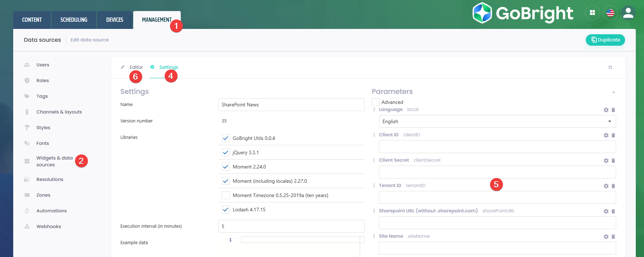This screenshot has height=257, width=644.
Task: Check Moment Timezone library checkbox
Action: [x=226, y=195]
